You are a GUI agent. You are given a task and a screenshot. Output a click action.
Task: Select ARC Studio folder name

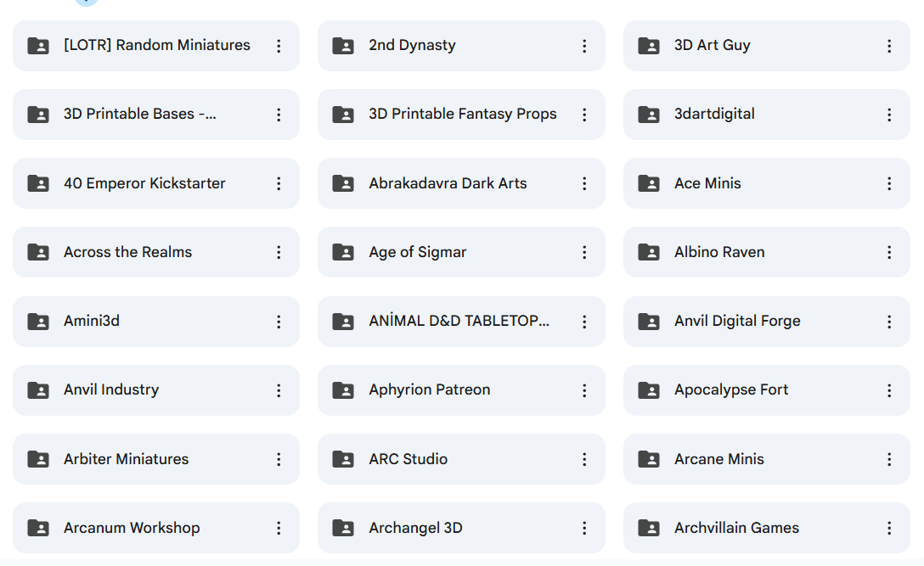pyautogui.click(x=408, y=459)
